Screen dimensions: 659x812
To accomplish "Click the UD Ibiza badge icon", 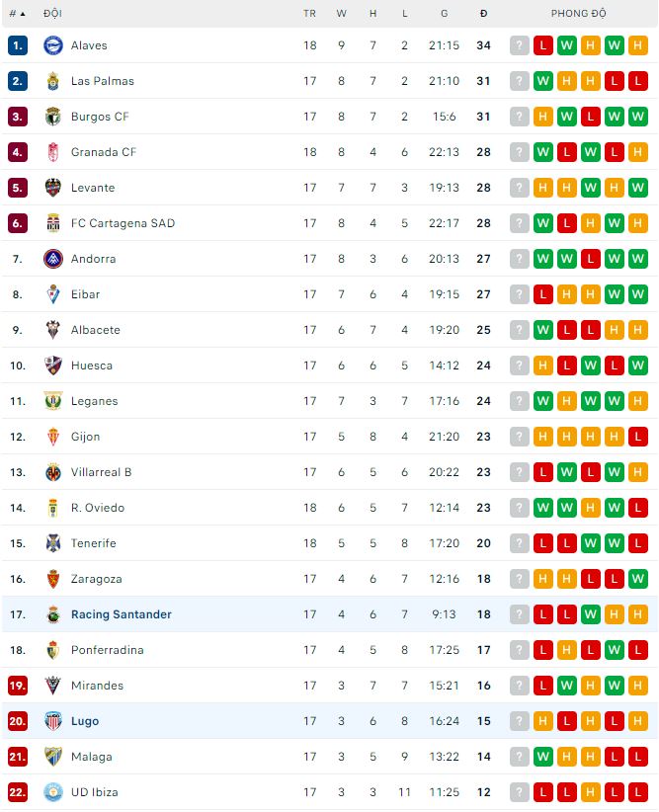I will pyautogui.click(x=53, y=792).
